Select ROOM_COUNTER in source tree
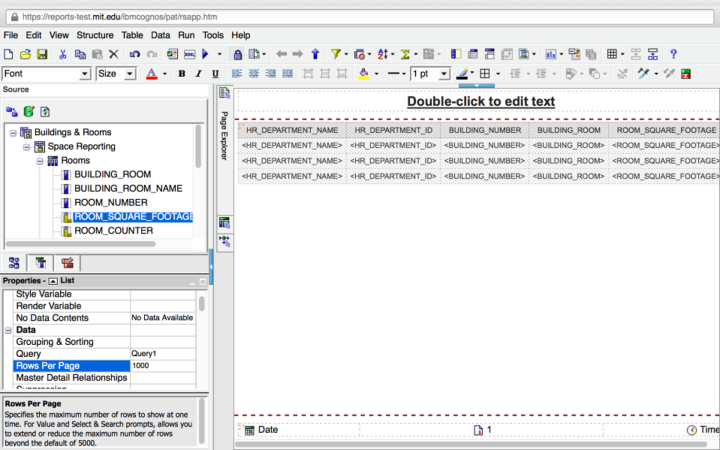The image size is (720, 450). [x=113, y=231]
